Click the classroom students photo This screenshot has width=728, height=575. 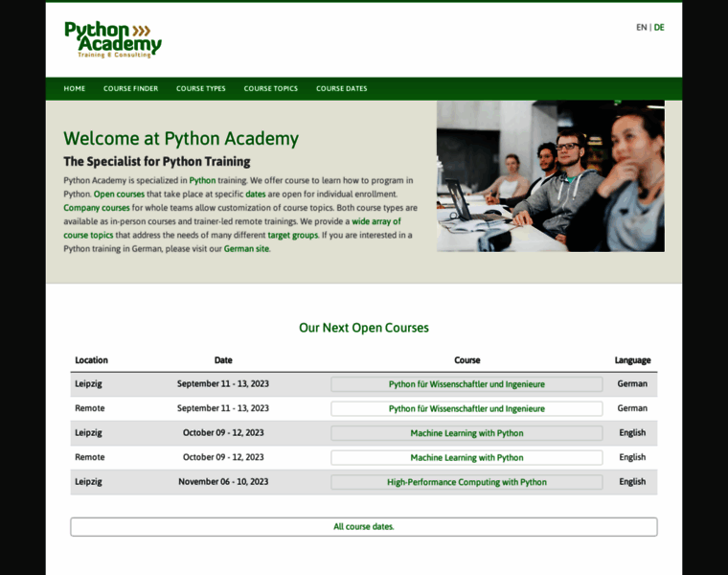[x=550, y=176]
